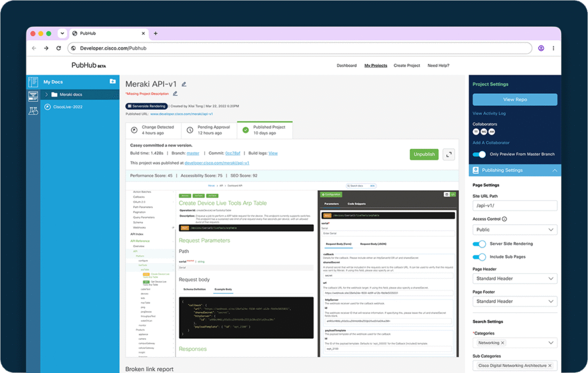
Task: Select Schema Definition tab in preview
Action: 194,289
